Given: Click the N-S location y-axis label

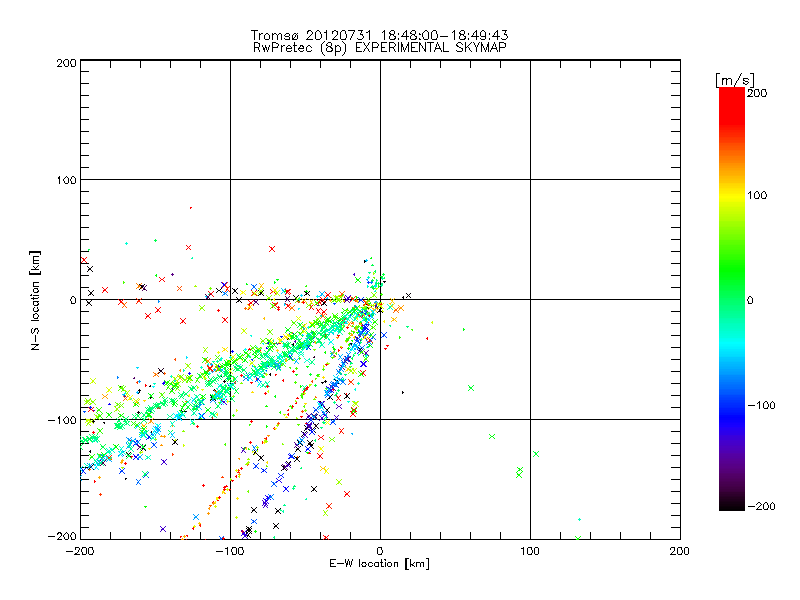Looking at the screenshot, I should 37,299.
